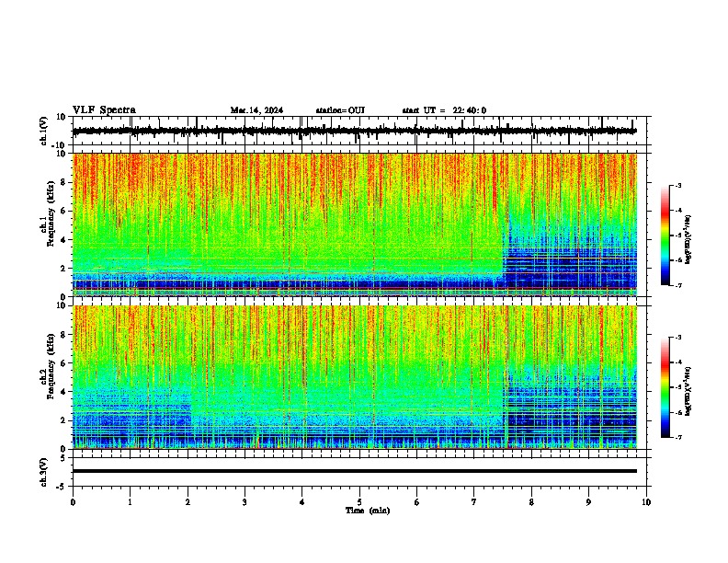Click time axis tick label "9"
Viewport: 728px width, 563px height.
(x=588, y=502)
